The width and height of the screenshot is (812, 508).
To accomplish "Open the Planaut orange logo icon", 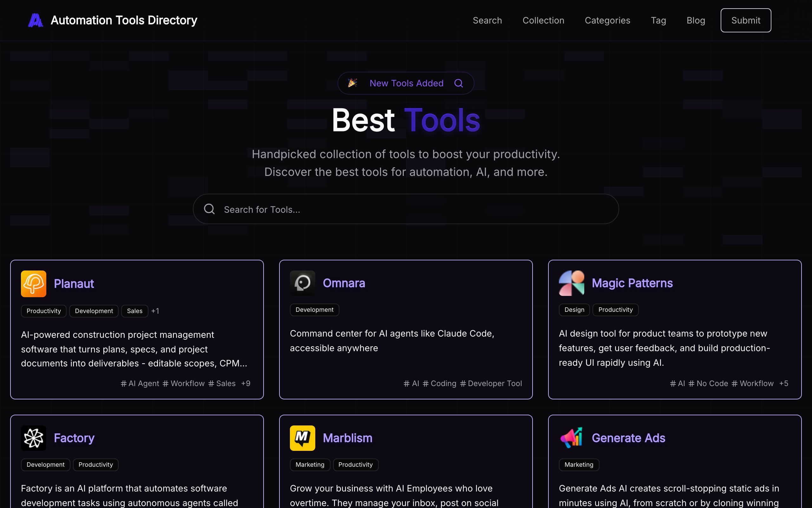I will (34, 284).
